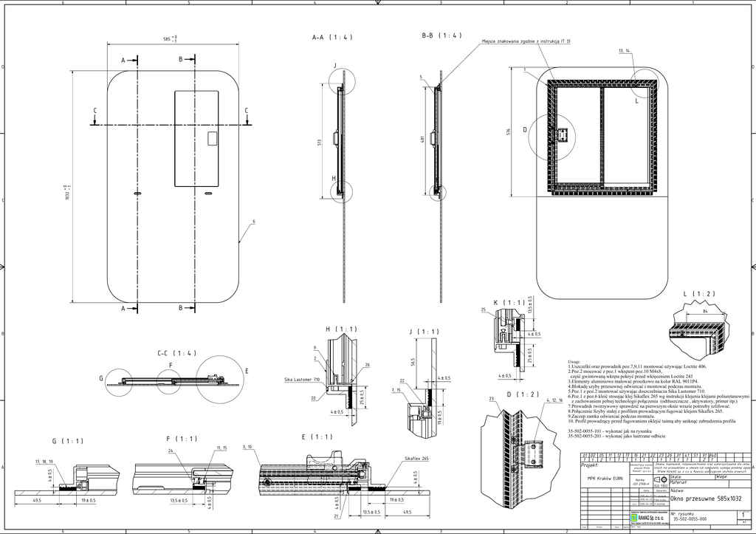The width and height of the screenshot is (756, 534).
Task: Click the detail D circle on front view
Action: coord(550,134)
